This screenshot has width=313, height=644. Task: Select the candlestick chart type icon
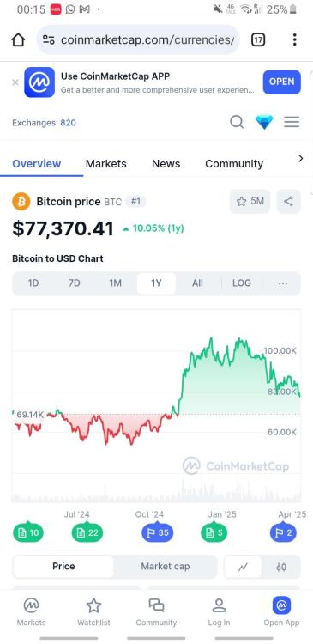click(281, 567)
